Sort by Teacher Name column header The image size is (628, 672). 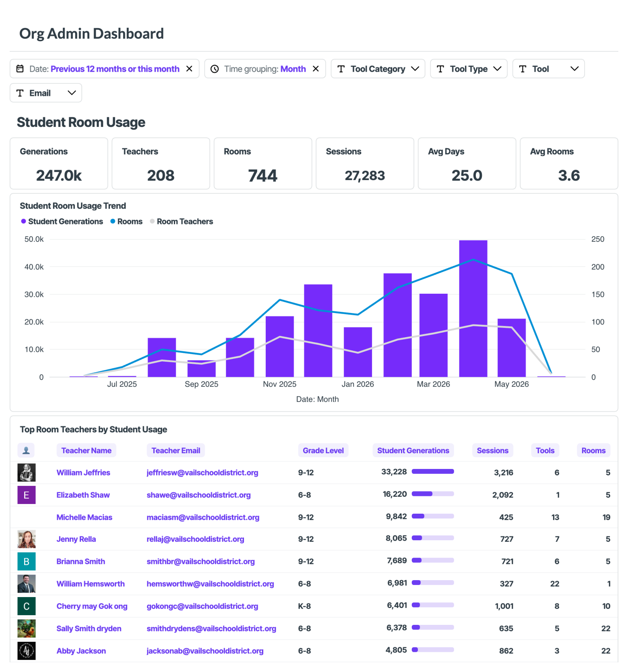pyautogui.click(x=87, y=450)
